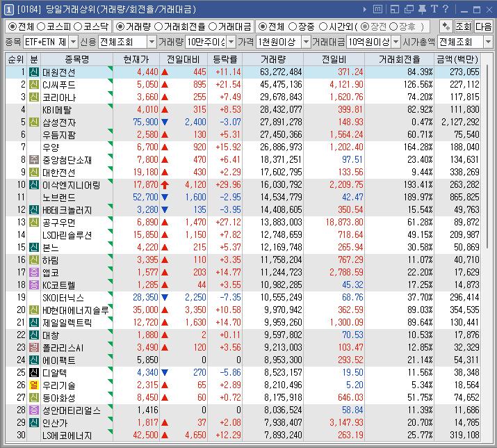Viewport: 497px width, 448px height.
Task: Open the 신용 전체조회 dropdown
Action: pos(152,42)
